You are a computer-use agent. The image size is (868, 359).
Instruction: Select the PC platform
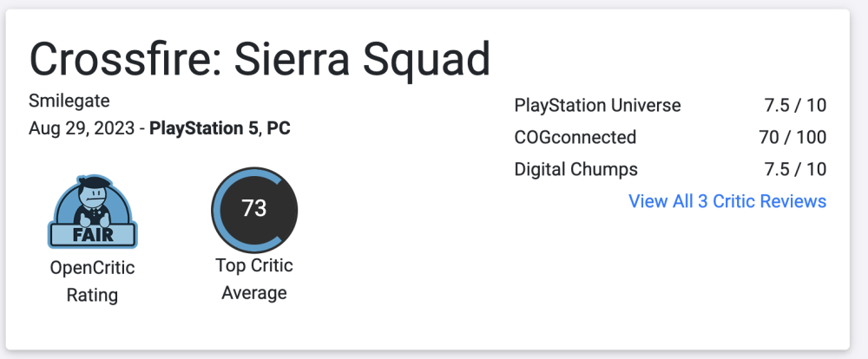[279, 129]
